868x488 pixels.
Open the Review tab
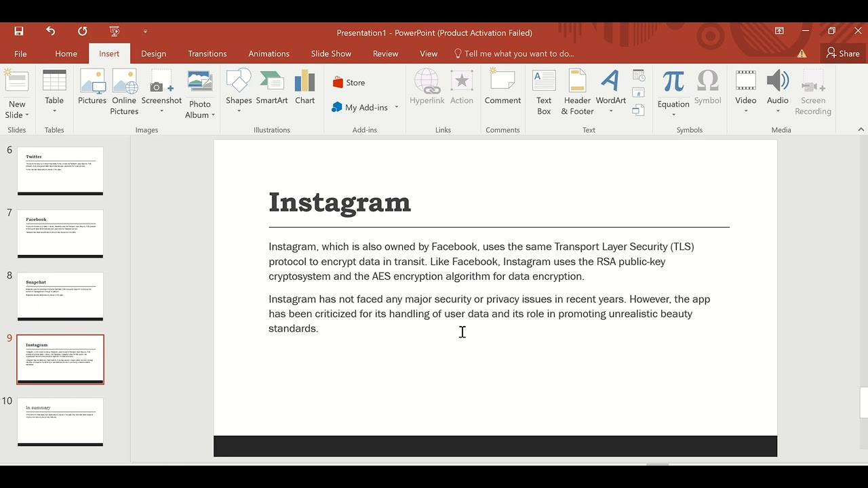tap(385, 54)
